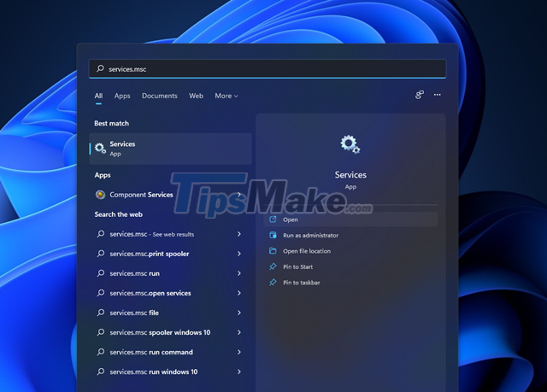Switch to the Apps tab
Screen dimensions: 547x392
pyautogui.click(x=122, y=96)
